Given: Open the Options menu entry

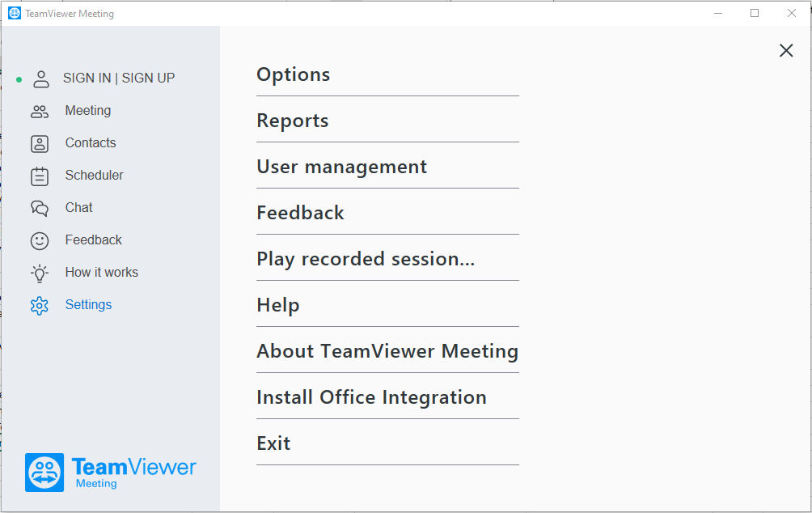Looking at the screenshot, I should pyautogui.click(x=293, y=74).
